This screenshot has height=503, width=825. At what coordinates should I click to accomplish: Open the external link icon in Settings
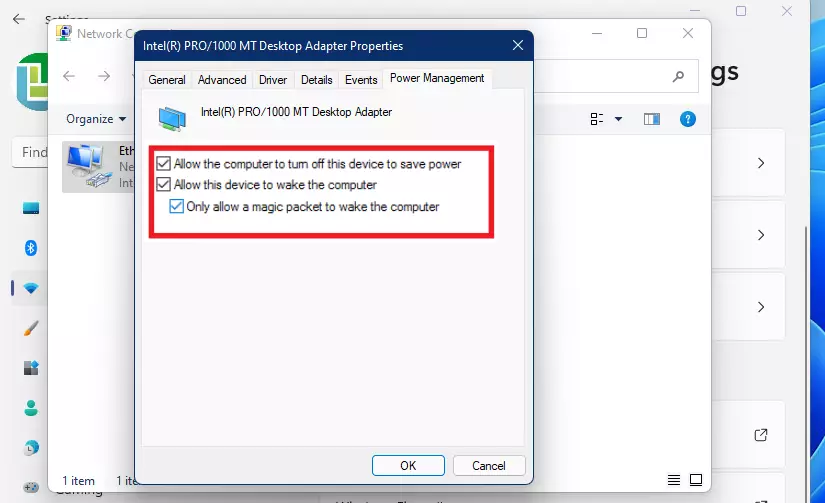click(761, 435)
